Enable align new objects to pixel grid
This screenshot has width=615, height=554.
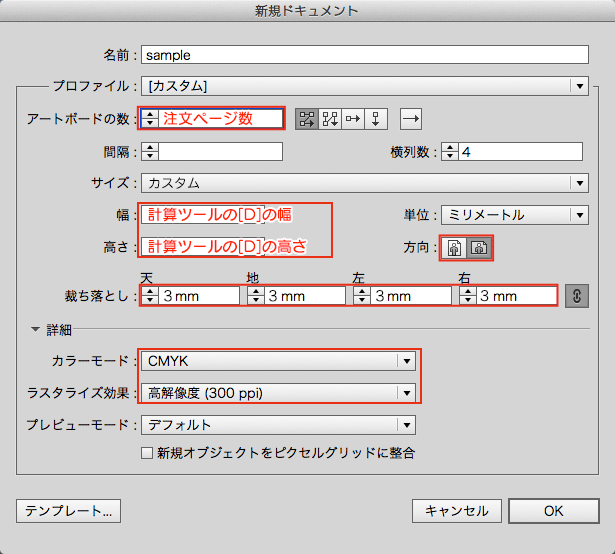147,453
